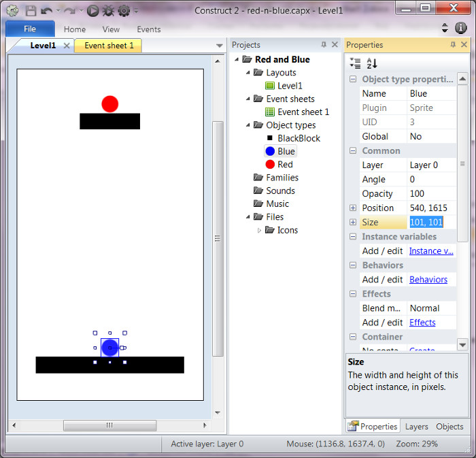Screen dimensions: 476x458
Task: Sort properties alphabetically with the A-Z icon
Action: (372, 63)
